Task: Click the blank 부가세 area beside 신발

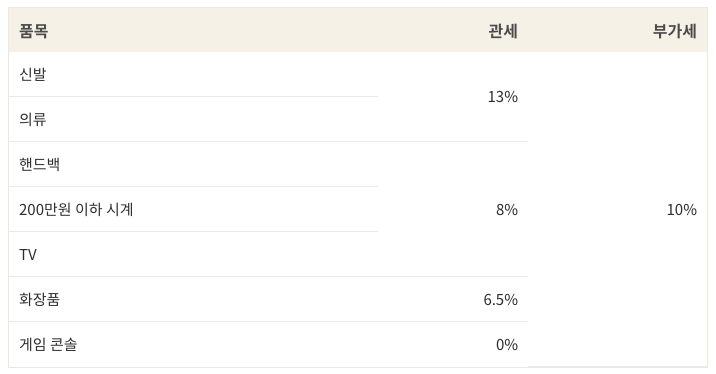Action: tap(617, 74)
